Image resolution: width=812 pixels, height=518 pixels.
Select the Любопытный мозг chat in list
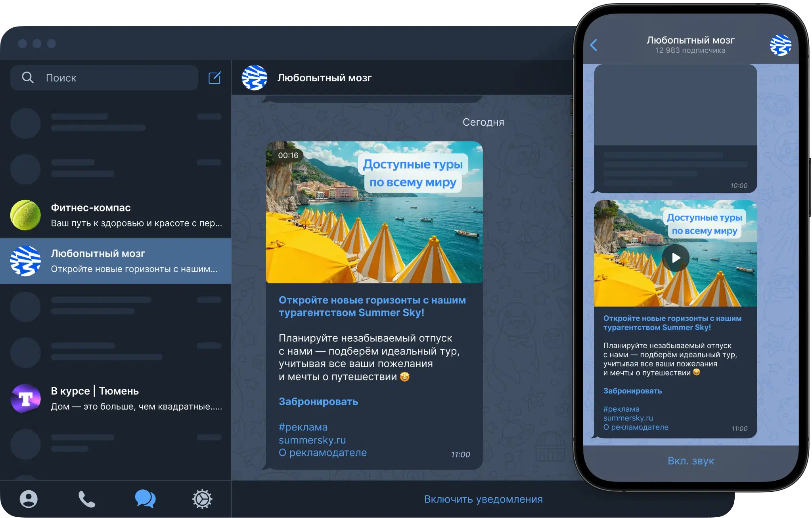[x=115, y=261]
